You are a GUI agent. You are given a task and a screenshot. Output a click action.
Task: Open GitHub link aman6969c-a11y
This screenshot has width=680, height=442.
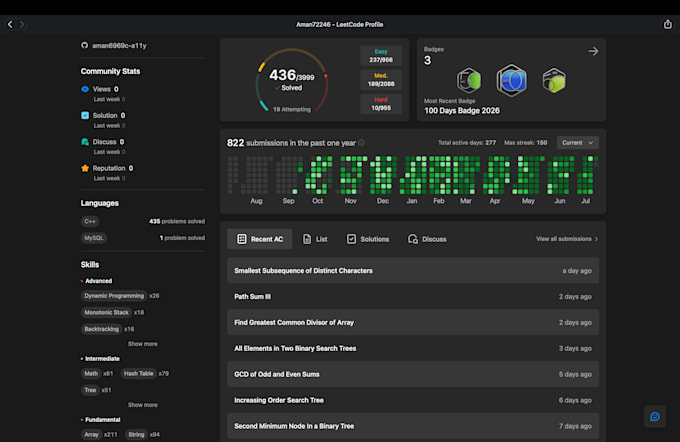pos(119,46)
